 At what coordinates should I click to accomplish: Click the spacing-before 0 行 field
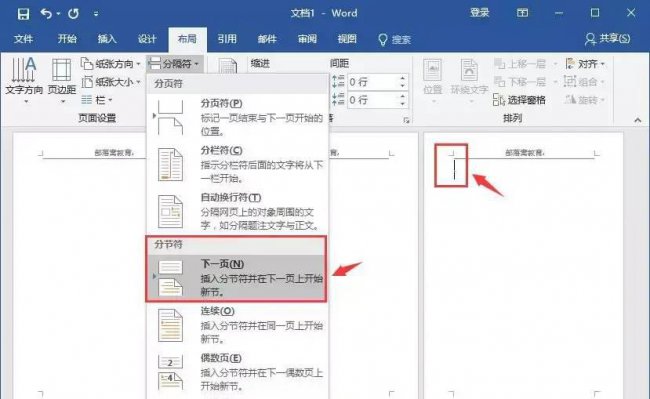click(372, 82)
